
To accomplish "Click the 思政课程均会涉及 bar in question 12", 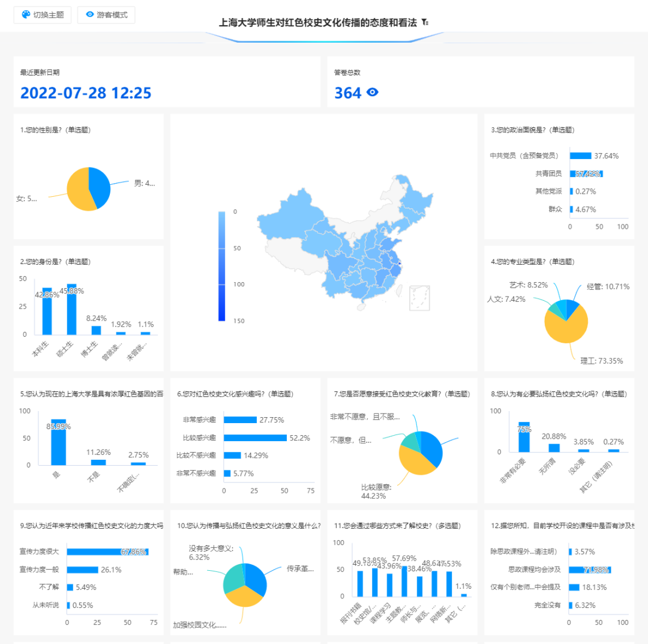I will tap(589, 570).
